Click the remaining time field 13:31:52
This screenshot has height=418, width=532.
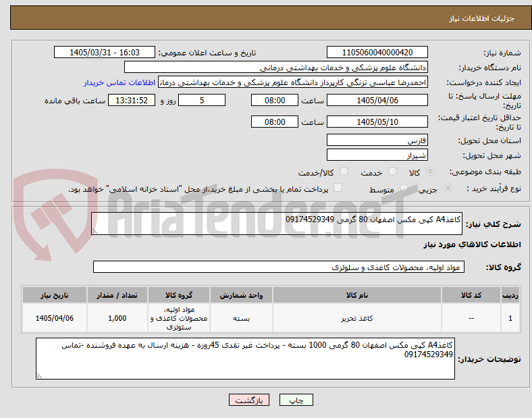[x=132, y=100]
